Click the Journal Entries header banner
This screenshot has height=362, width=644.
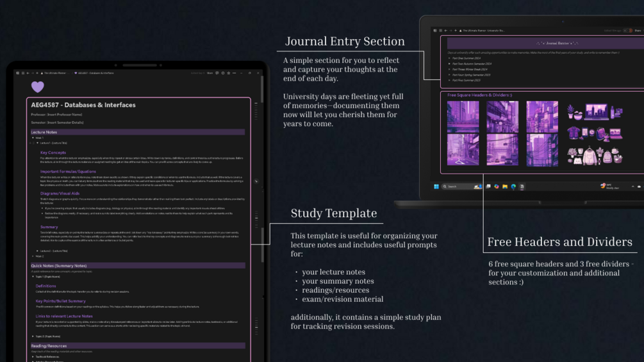tap(545, 43)
